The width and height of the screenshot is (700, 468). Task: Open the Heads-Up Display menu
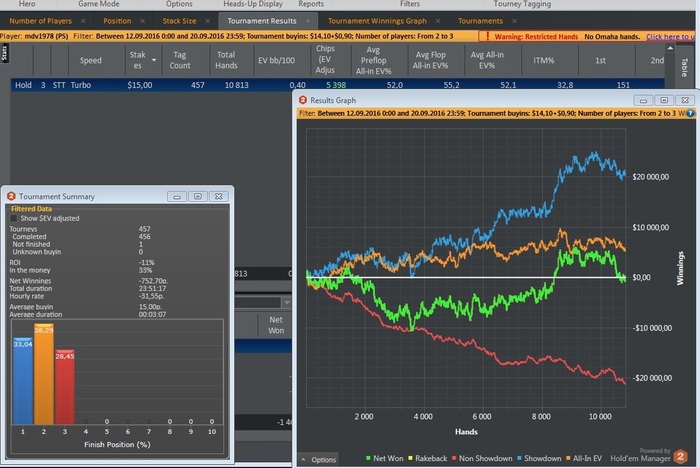tap(253, 4)
